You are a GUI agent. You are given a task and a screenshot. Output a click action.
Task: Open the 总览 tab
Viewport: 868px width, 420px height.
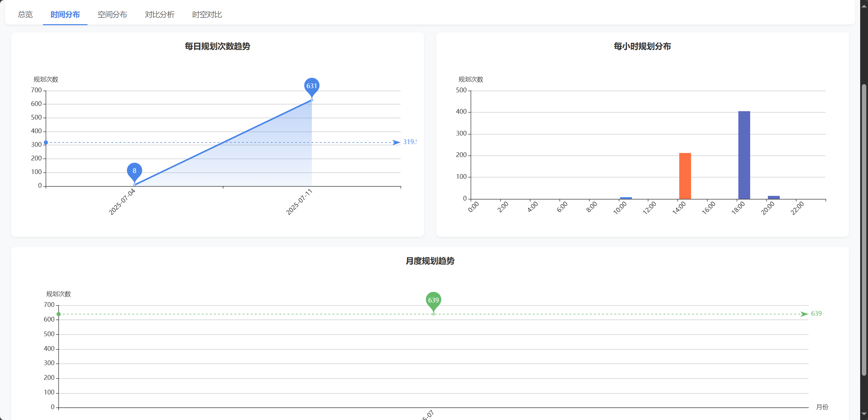(25, 15)
